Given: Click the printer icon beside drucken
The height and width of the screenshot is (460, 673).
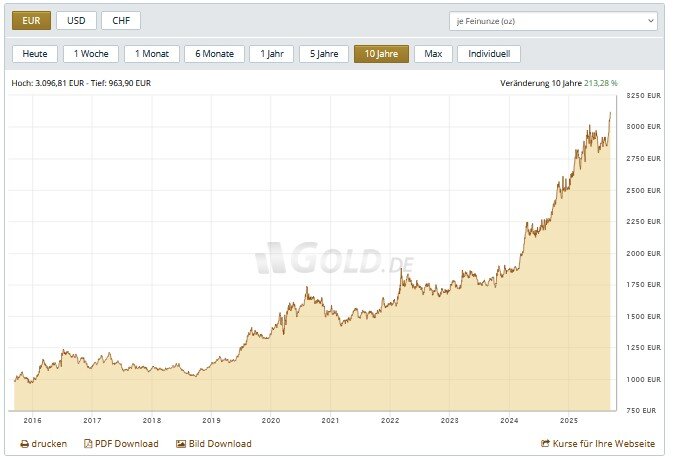Looking at the screenshot, I should [25, 444].
